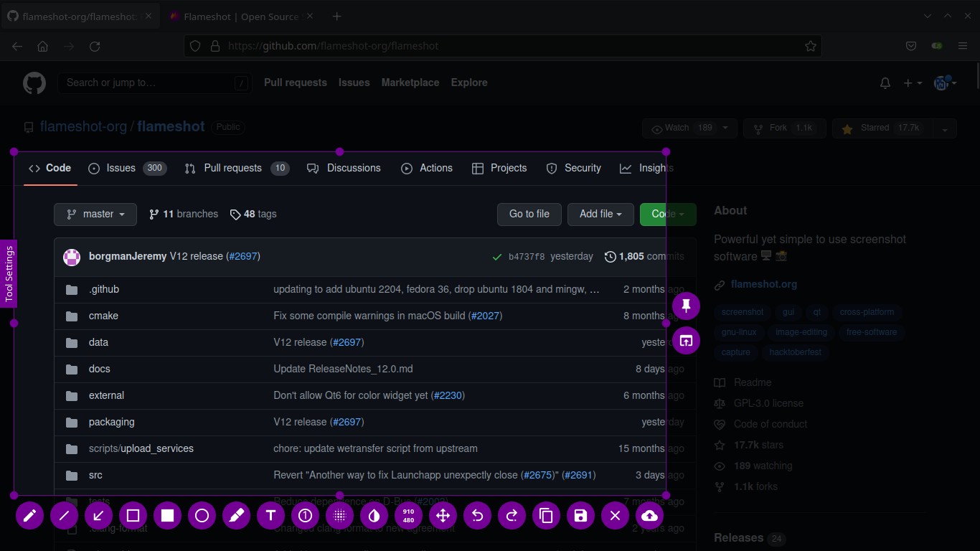Open the repository Pull requests tab
Image resolution: width=980 pixels, height=551 pixels.
pos(237,168)
